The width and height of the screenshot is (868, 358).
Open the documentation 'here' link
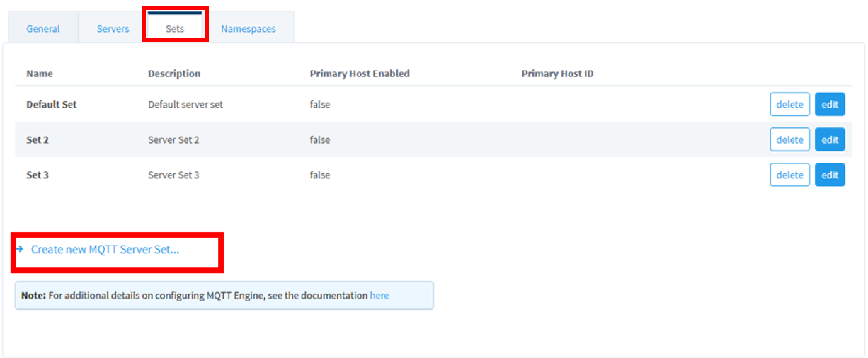coord(379,296)
